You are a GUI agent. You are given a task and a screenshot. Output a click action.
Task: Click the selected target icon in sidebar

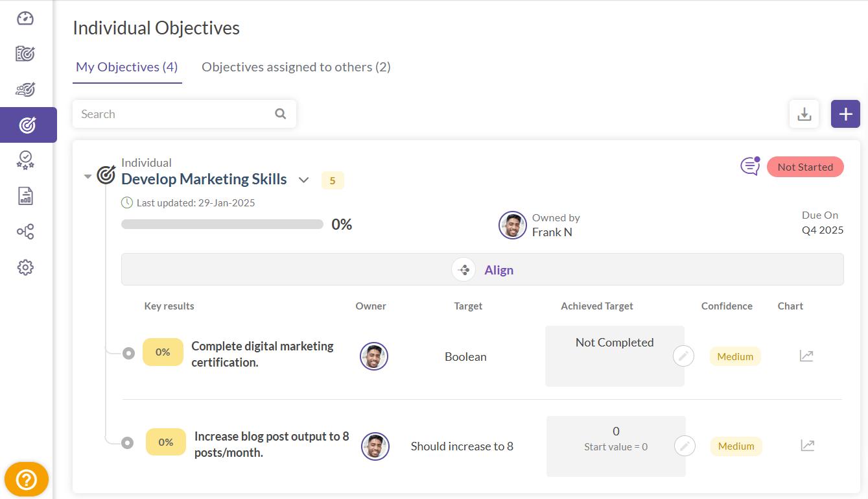click(27, 125)
